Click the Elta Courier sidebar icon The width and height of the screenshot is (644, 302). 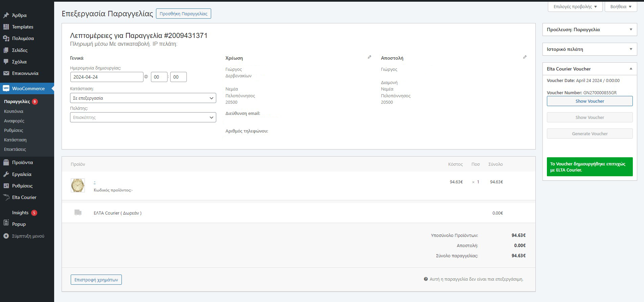coord(6,197)
